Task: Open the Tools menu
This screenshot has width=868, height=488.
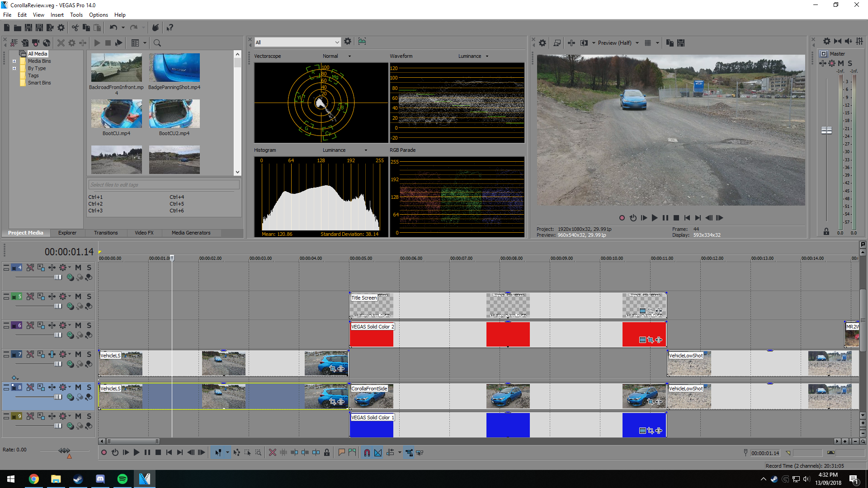Action: click(x=76, y=15)
